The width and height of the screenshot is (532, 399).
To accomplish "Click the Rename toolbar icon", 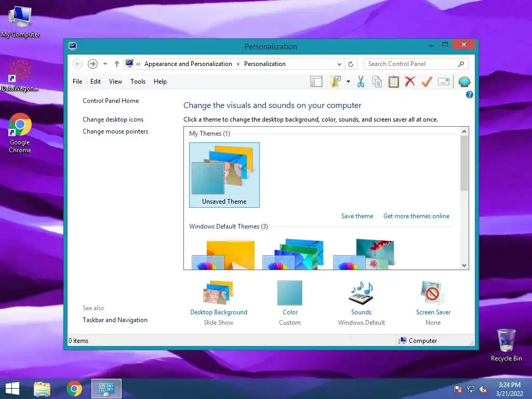I will click(444, 82).
